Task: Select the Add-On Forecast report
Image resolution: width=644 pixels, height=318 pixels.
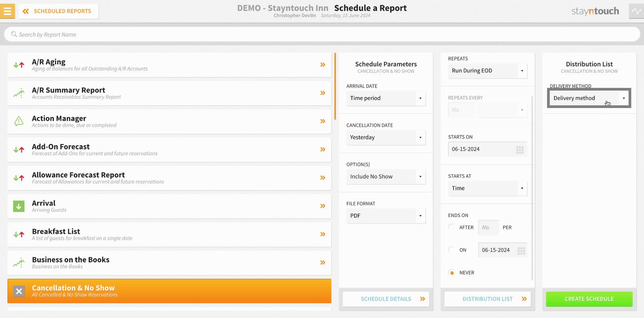Action: pyautogui.click(x=169, y=150)
